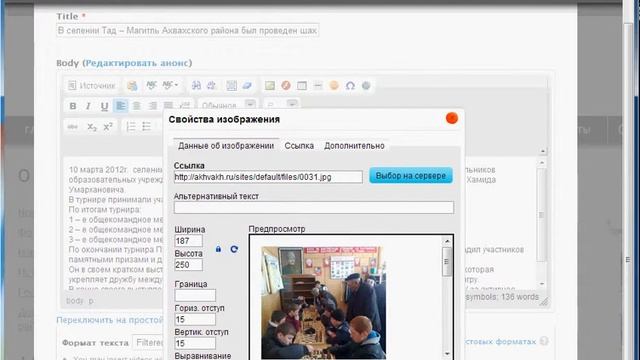This screenshot has height=360, width=640.
Task: Click the Paste from Word icon
Action: [x=132, y=86]
